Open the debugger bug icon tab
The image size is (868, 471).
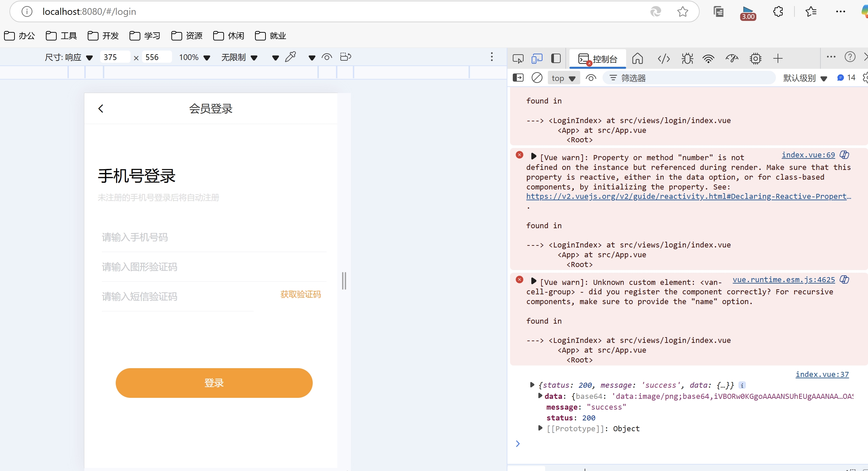coord(687,59)
